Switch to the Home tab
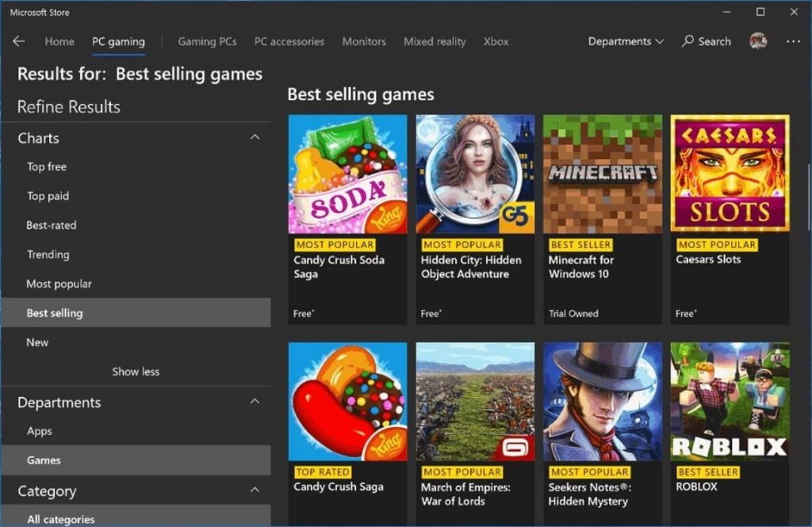This screenshot has height=527, width=812. tap(59, 41)
